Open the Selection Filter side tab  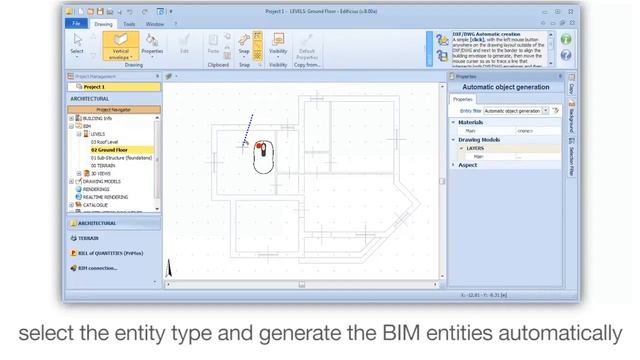coord(571,157)
